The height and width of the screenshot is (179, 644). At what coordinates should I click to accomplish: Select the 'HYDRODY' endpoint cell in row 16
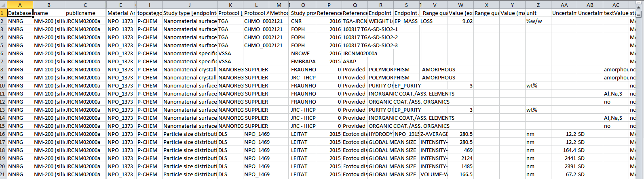click(381, 134)
